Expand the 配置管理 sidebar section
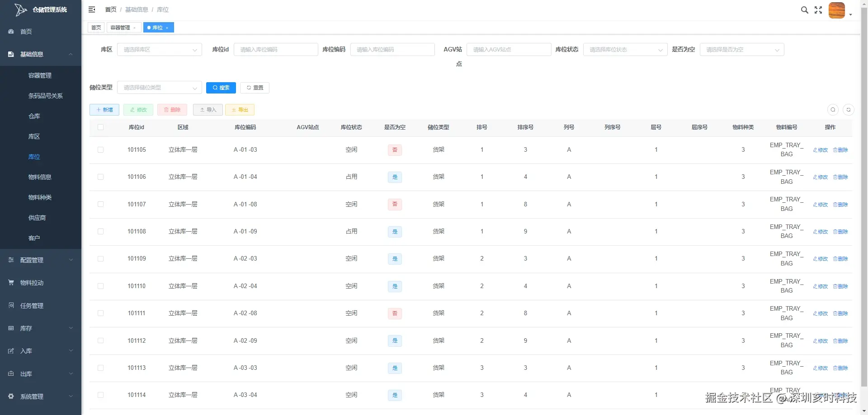This screenshot has height=415, width=868. coord(41,260)
